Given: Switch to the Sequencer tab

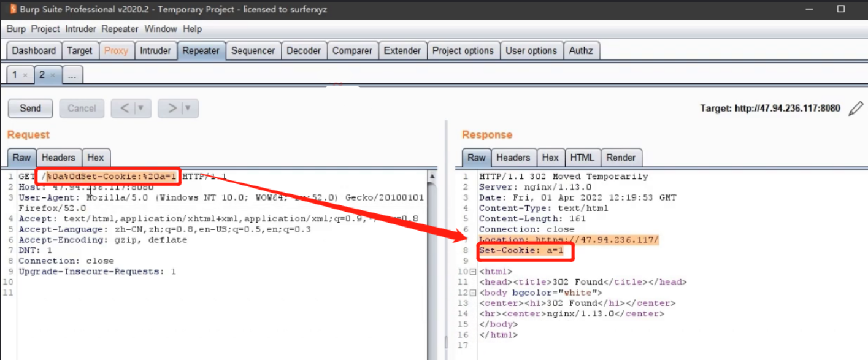Looking at the screenshot, I should (x=253, y=51).
